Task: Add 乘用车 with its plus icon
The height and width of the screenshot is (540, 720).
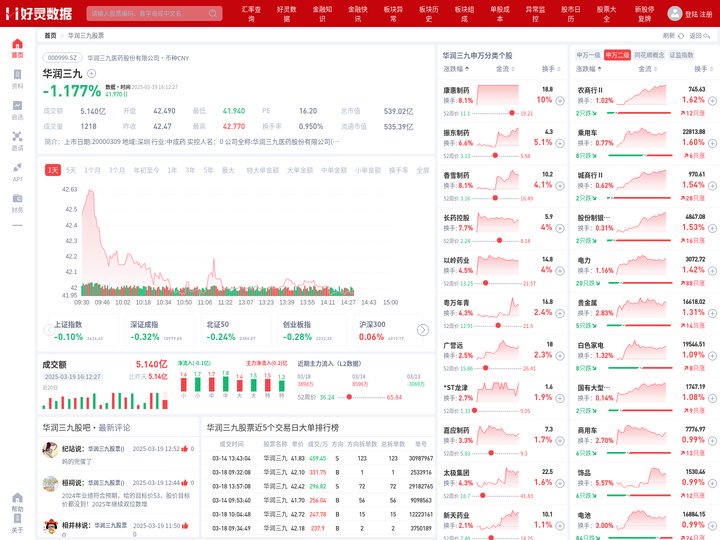Action: pyautogui.click(x=712, y=143)
